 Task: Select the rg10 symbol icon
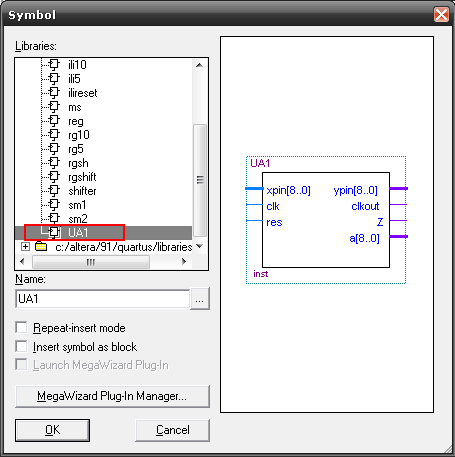tap(54, 134)
